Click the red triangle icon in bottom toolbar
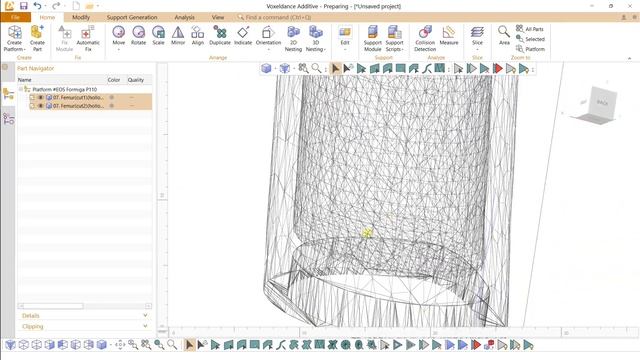The height and width of the screenshot is (360, 640). pyautogui.click(x=476, y=345)
